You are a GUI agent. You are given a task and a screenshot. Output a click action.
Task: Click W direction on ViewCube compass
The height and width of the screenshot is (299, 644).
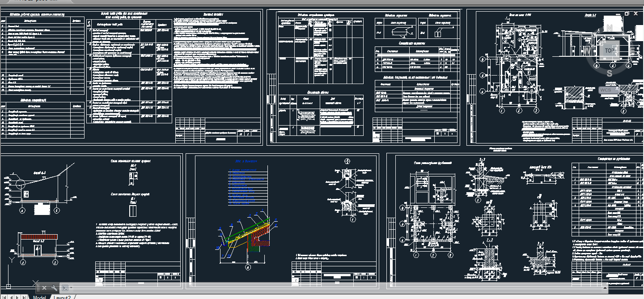(587, 51)
